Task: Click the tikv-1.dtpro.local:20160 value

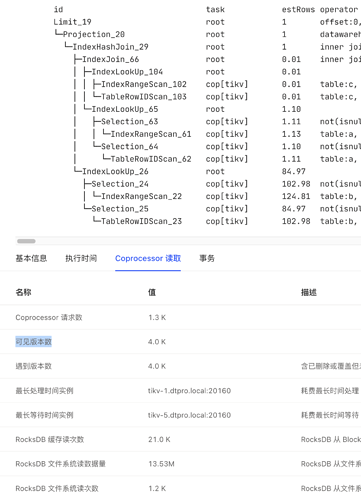Action: click(189, 391)
